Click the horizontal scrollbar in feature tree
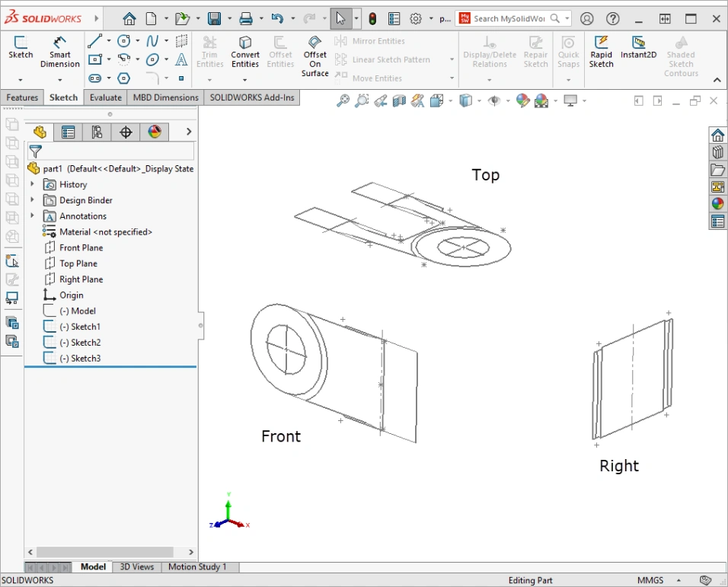 (105, 552)
